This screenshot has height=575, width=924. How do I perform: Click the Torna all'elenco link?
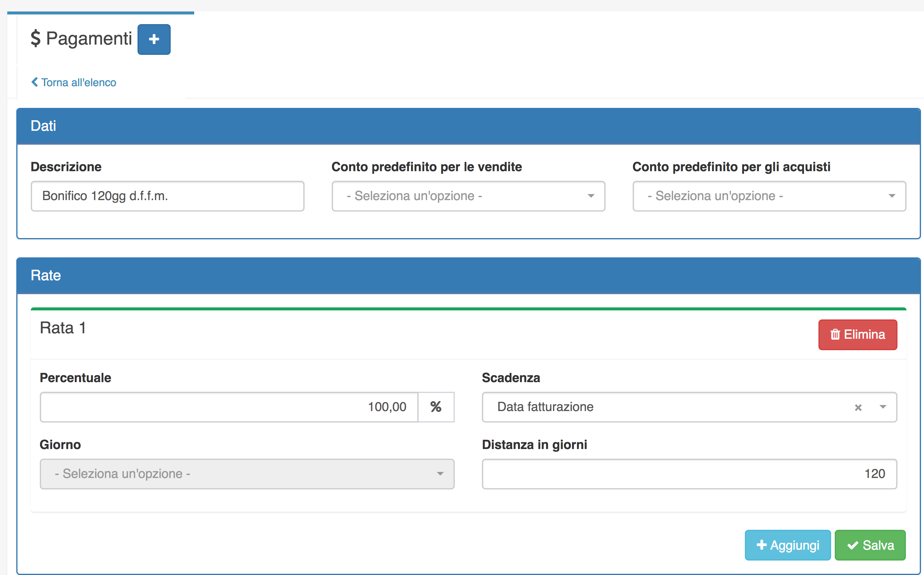78,82
